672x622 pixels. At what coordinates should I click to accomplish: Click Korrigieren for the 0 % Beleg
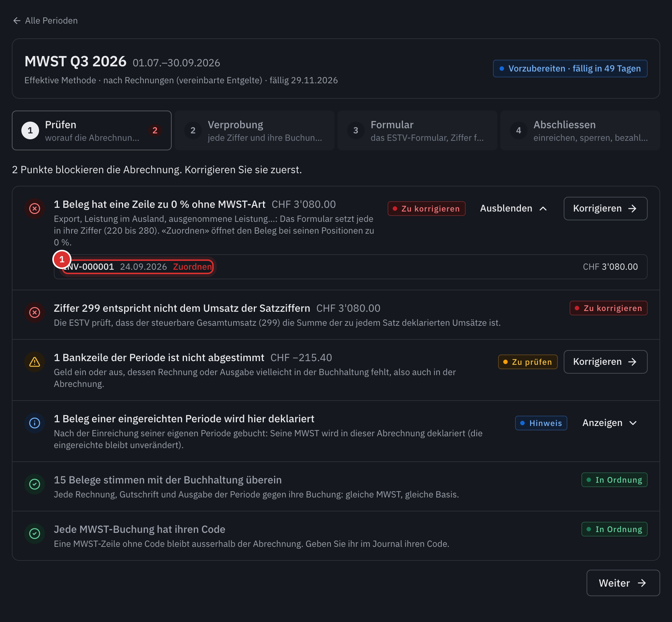click(x=605, y=209)
